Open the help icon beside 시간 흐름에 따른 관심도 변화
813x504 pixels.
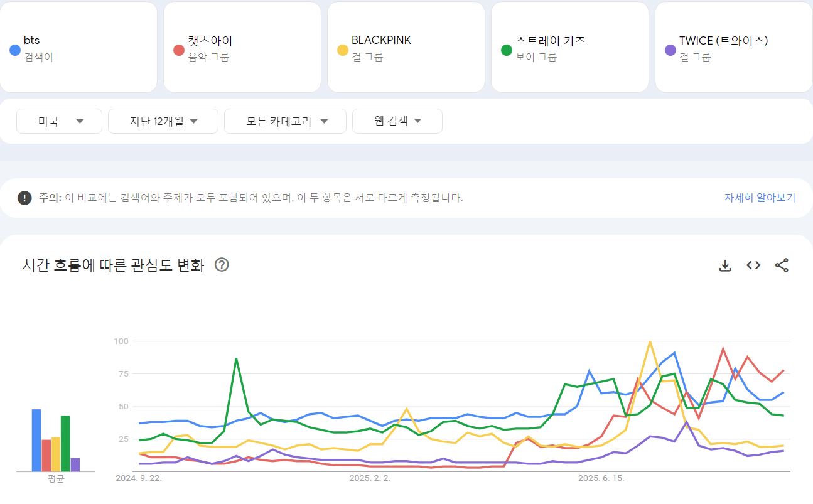[x=222, y=265]
